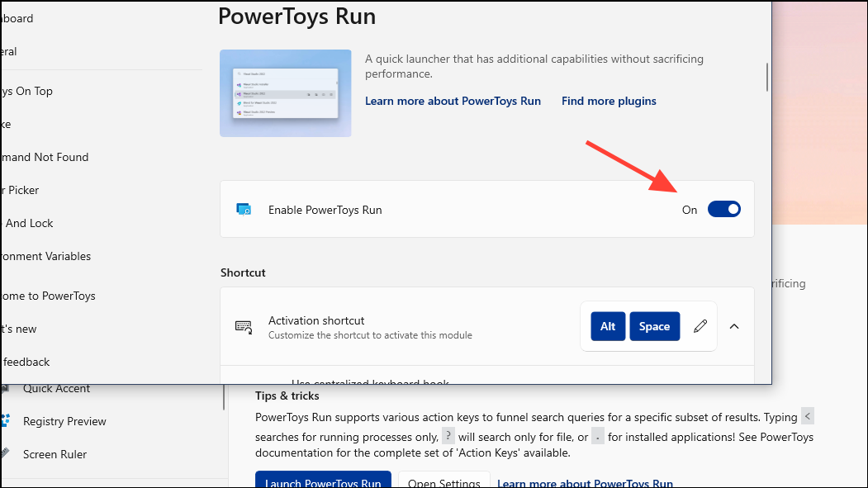The height and width of the screenshot is (488, 868).
Task: Click the Space key button
Action: (x=654, y=326)
